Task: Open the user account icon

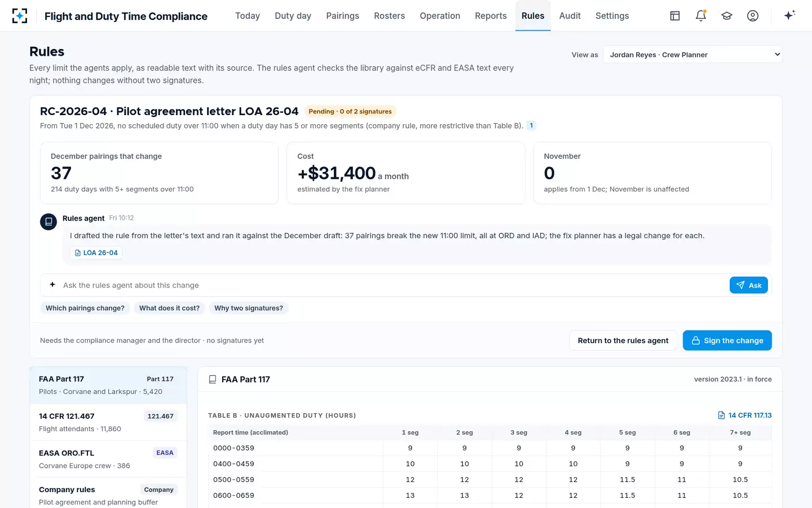Action: (753, 16)
